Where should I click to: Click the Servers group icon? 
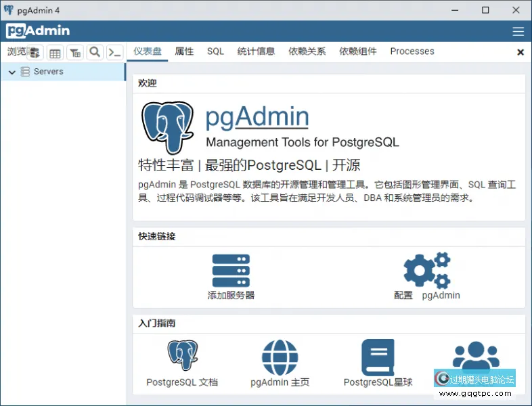(25, 72)
